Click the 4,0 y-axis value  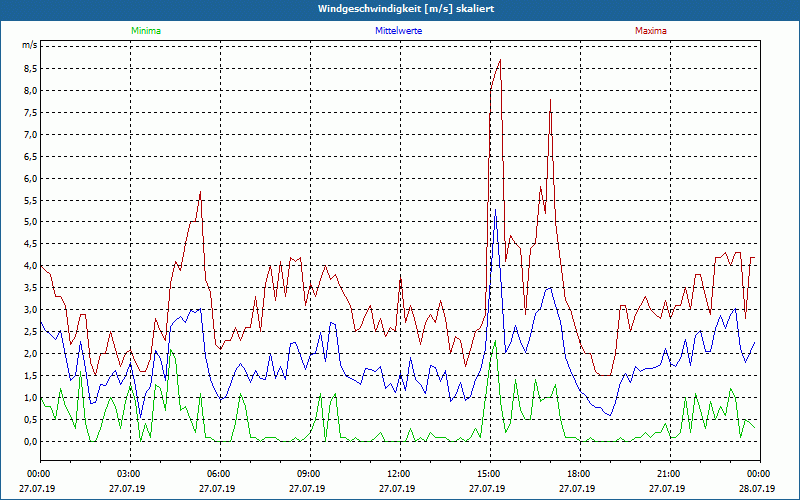[x=30, y=266]
